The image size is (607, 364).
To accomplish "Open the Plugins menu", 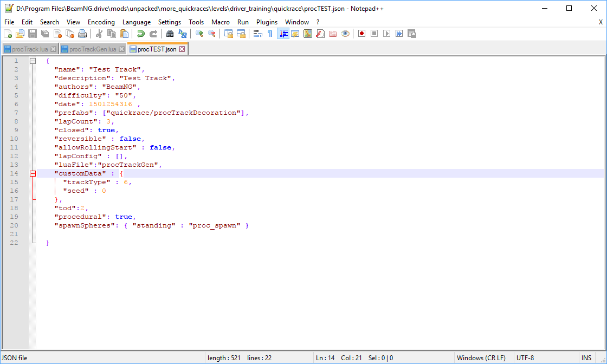I will pos(267,22).
